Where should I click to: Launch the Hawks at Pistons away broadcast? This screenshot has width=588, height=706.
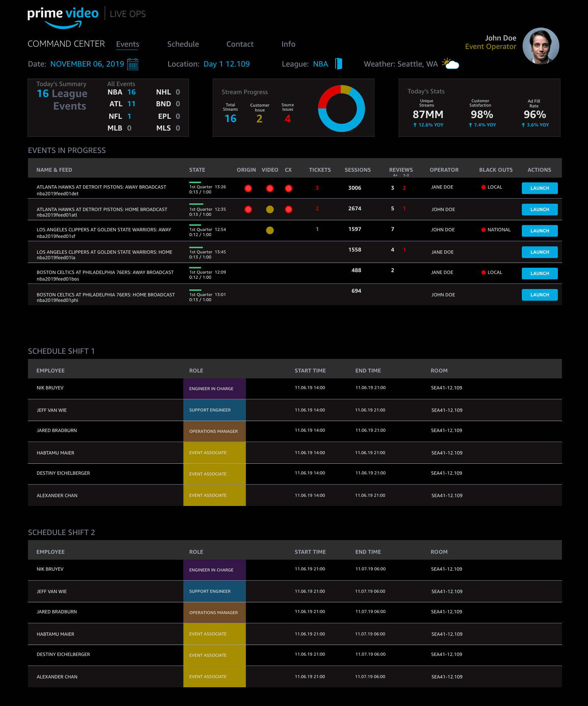(539, 188)
